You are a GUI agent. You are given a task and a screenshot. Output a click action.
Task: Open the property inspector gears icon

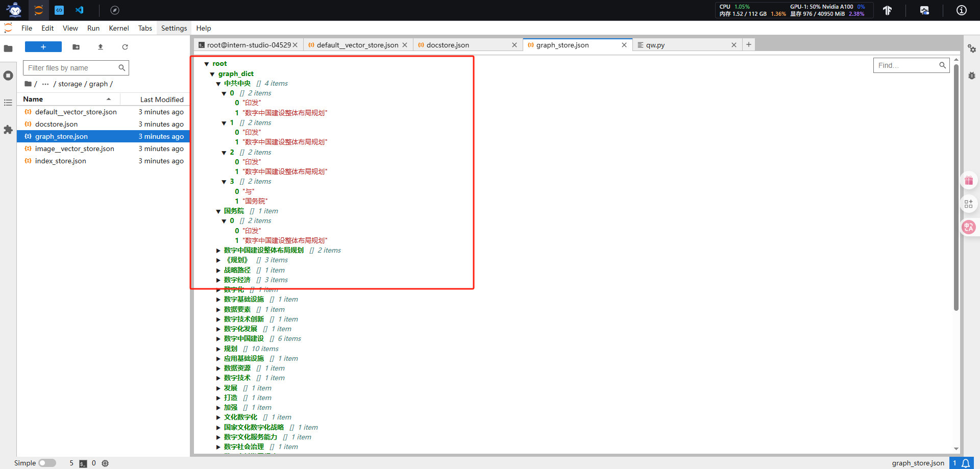972,48
